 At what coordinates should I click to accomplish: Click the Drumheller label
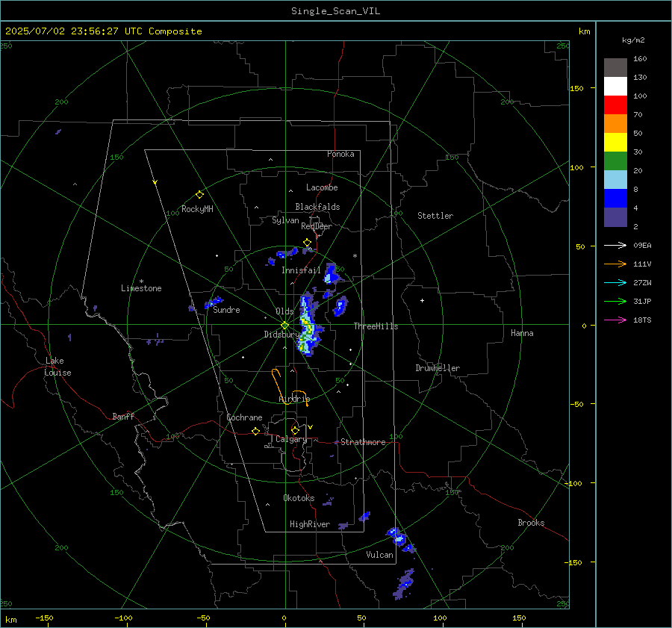(438, 368)
